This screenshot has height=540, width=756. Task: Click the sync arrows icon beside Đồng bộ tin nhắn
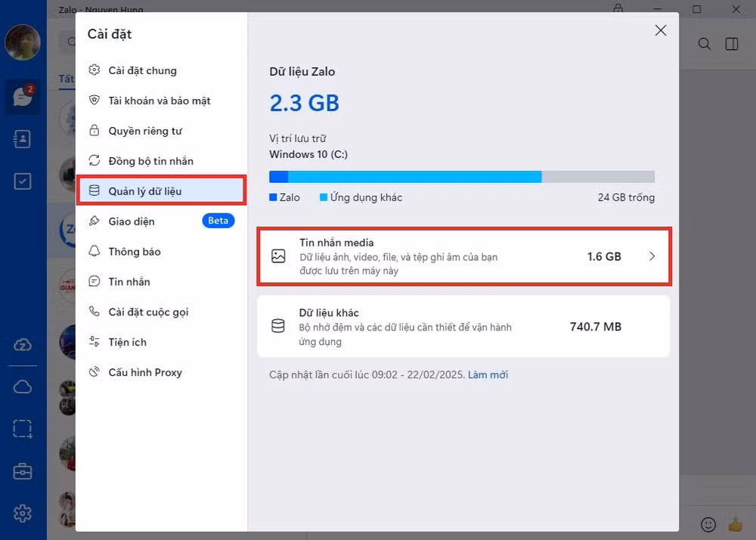94,160
